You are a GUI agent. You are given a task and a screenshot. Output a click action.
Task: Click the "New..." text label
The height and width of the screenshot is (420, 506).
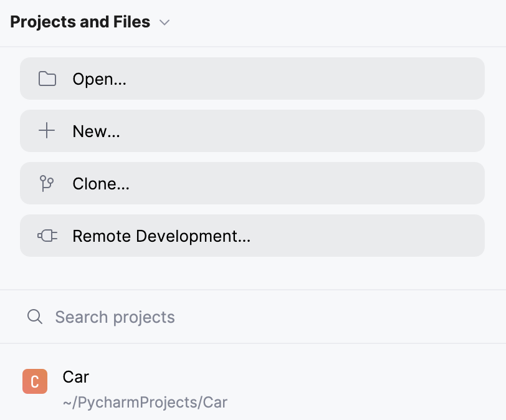pyautogui.click(x=97, y=131)
